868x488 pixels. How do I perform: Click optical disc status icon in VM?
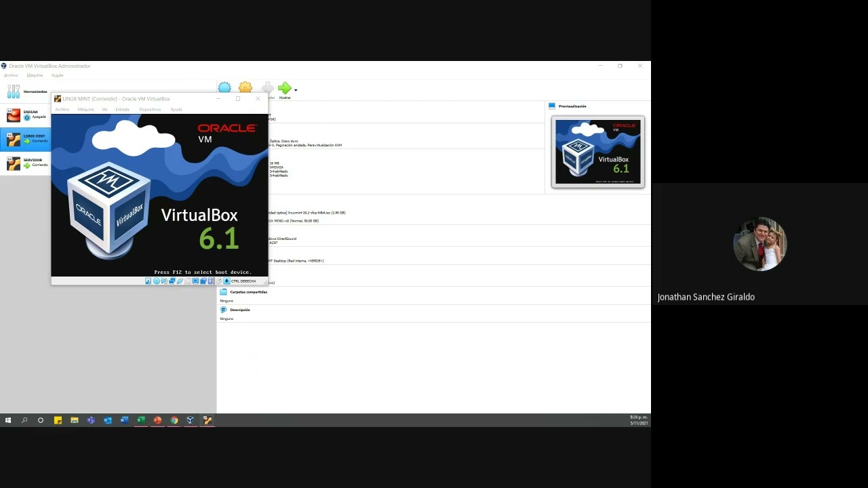(157, 281)
